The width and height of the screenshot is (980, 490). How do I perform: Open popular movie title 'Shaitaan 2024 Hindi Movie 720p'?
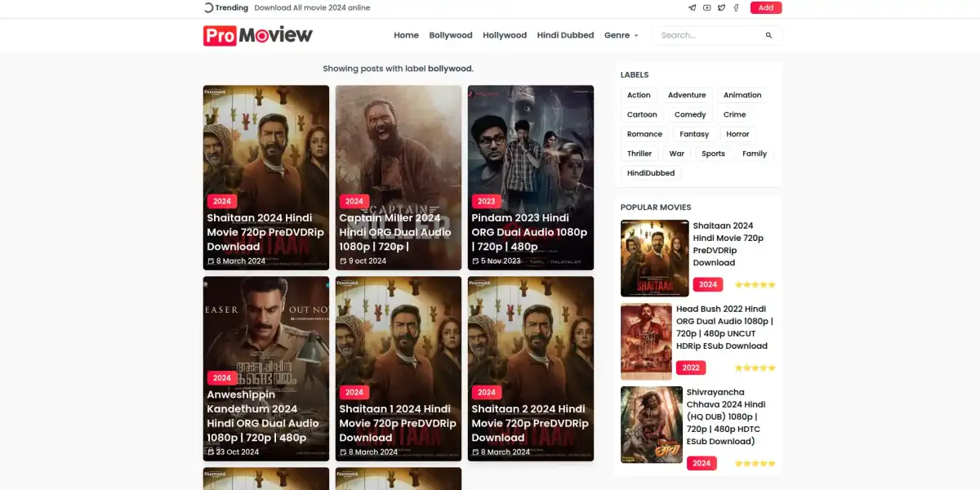click(728, 244)
